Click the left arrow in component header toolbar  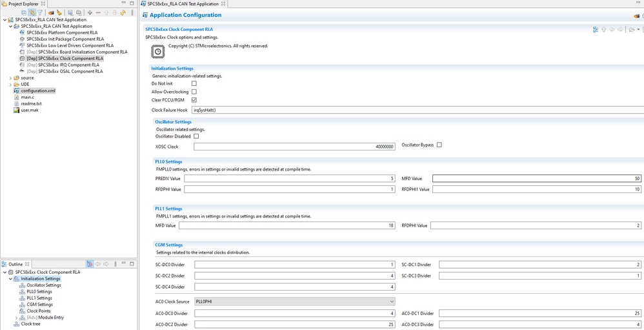coord(612,30)
